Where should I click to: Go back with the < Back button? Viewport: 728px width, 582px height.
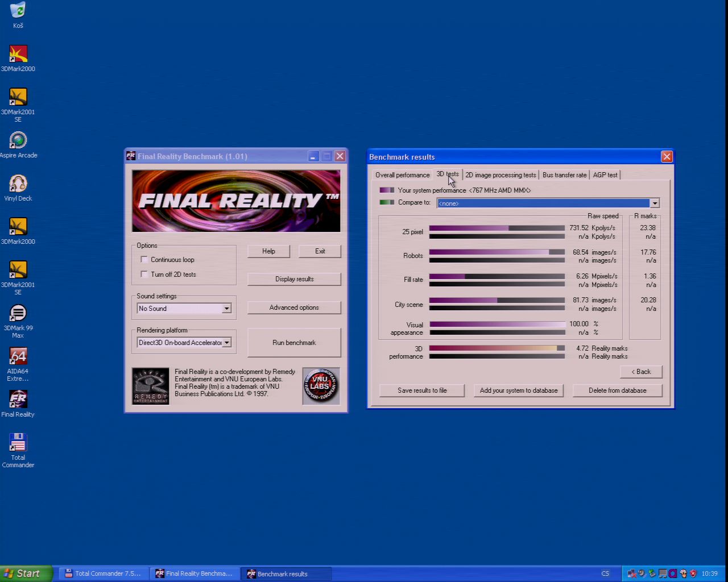pos(641,372)
